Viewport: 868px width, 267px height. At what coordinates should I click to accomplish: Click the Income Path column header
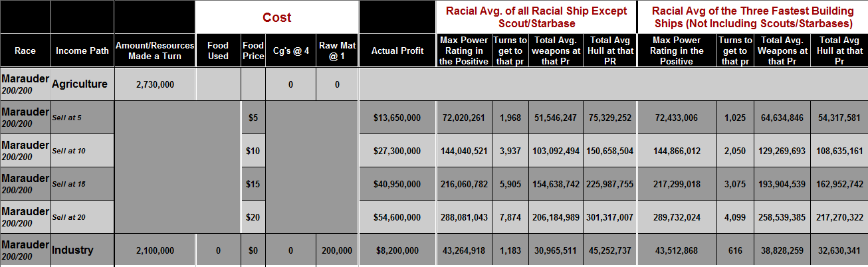[x=82, y=50]
